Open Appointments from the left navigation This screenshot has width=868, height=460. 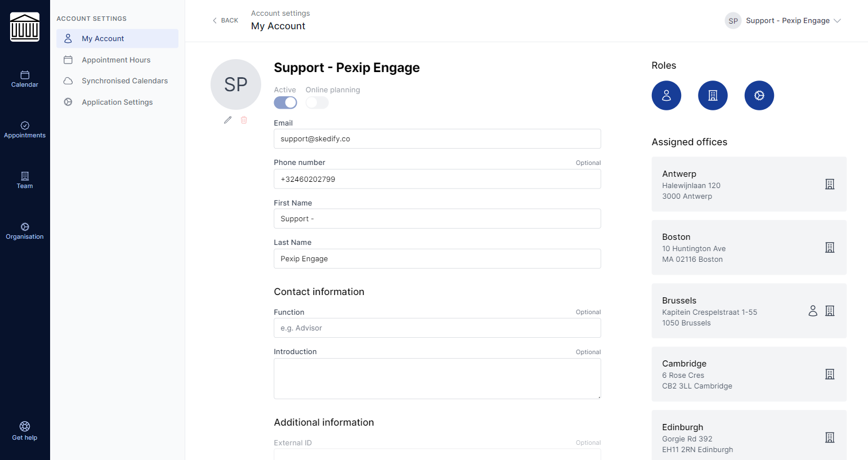pos(25,129)
